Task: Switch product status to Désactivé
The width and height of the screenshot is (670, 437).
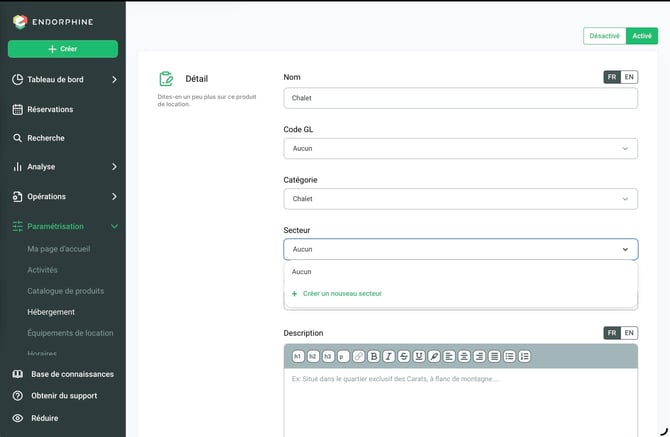Action: 605,36
